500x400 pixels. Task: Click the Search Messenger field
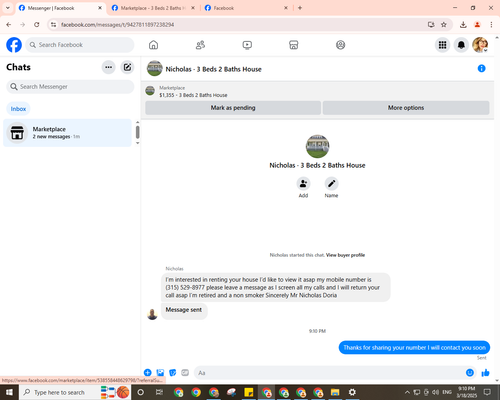click(70, 87)
